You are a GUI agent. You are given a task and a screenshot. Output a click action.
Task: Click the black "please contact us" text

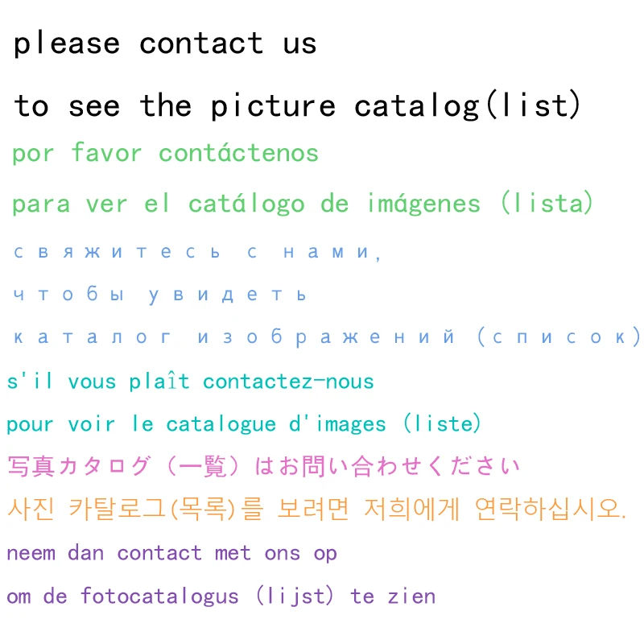coord(165,43)
